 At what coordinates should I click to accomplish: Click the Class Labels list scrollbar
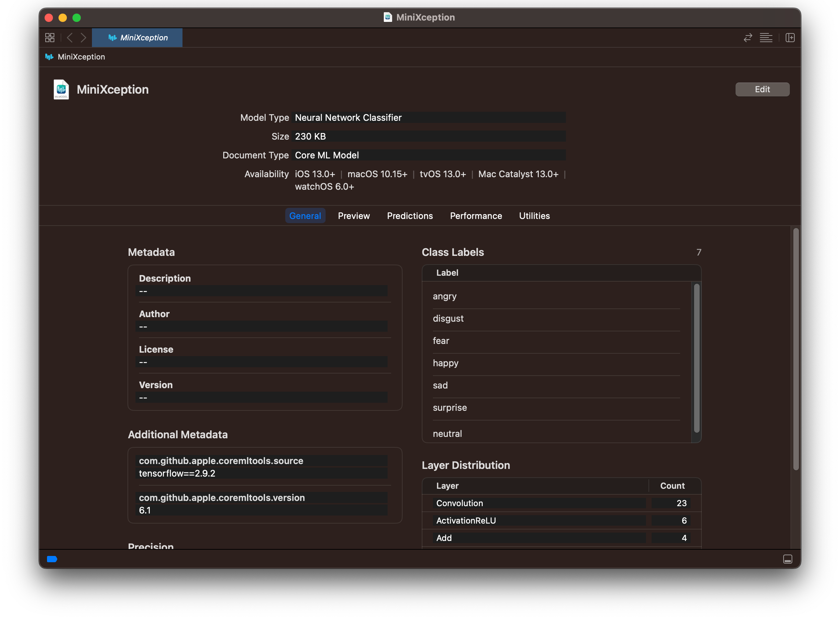pyautogui.click(x=696, y=358)
